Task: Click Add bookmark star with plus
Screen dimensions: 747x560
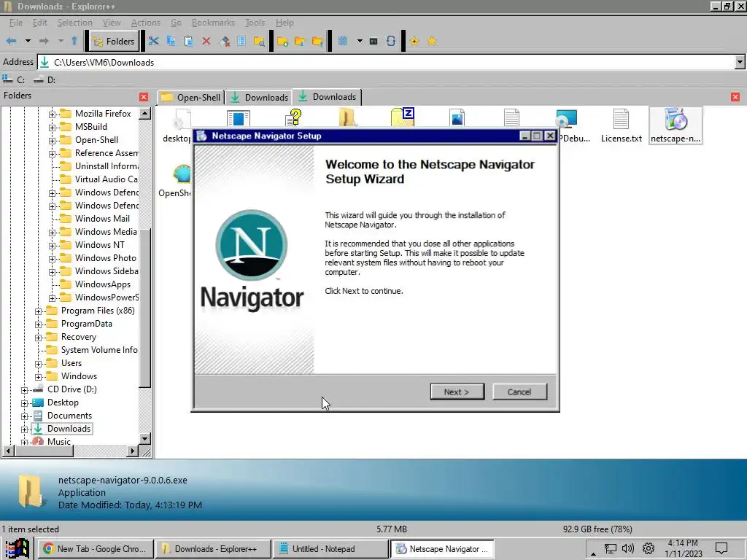Action: (414, 42)
